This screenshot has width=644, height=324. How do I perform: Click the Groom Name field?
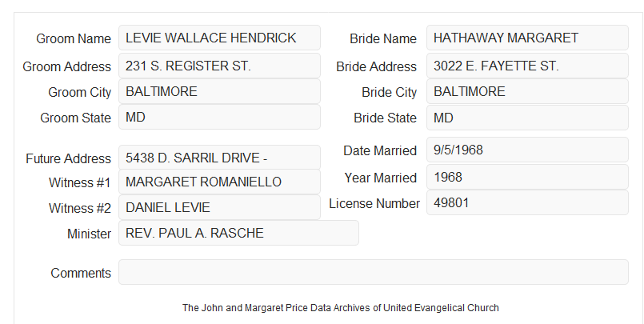pyautogui.click(x=219, y=38)
